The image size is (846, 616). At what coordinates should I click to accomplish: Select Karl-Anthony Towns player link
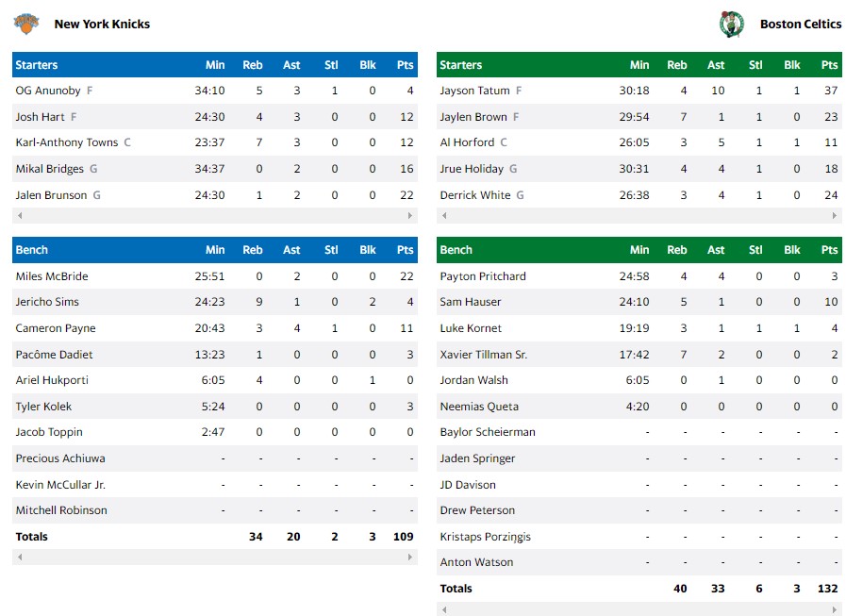[67, 142]
